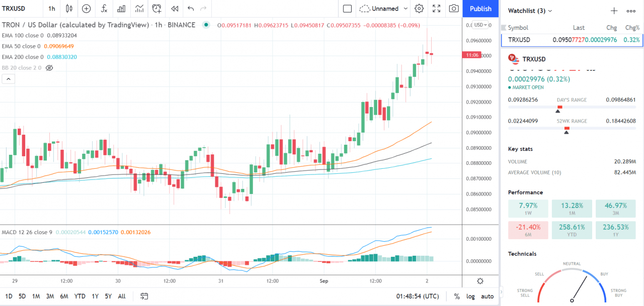The image size is (644, 306).
Task: Open chart settings with the gear icon
Action: pyautogui.click(x=419, y=9)
